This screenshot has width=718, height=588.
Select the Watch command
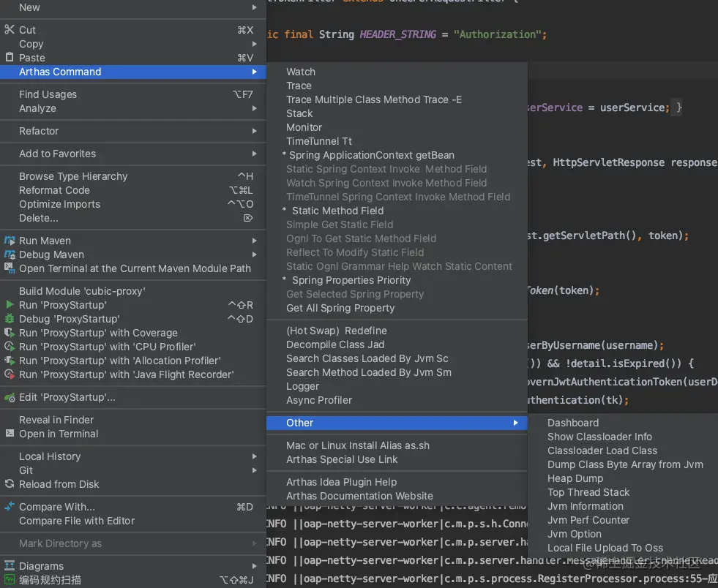(397, 72)
